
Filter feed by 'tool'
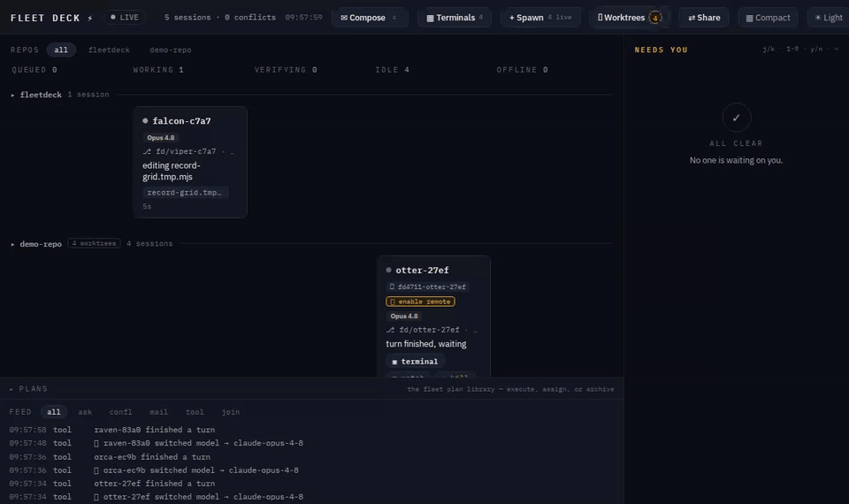pos(195,412)
